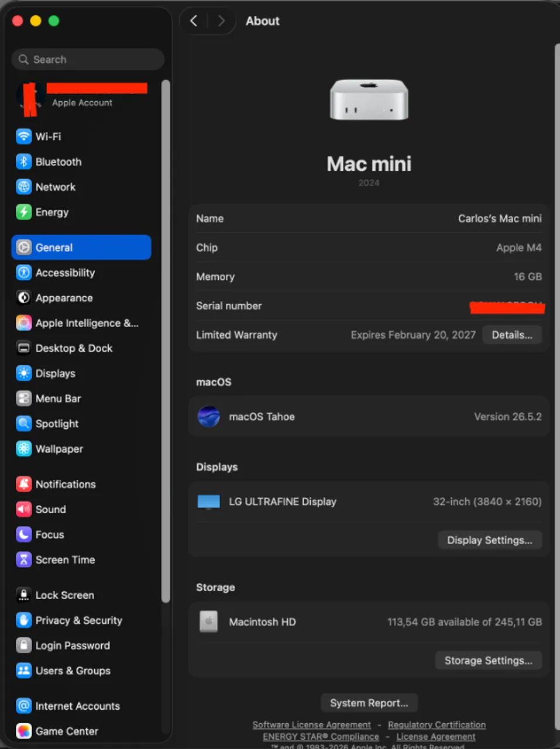The height and width of the screenshot is (749, 560).
Task: Click the LG ULTRAFINE display icon
Action: [208, 502]
